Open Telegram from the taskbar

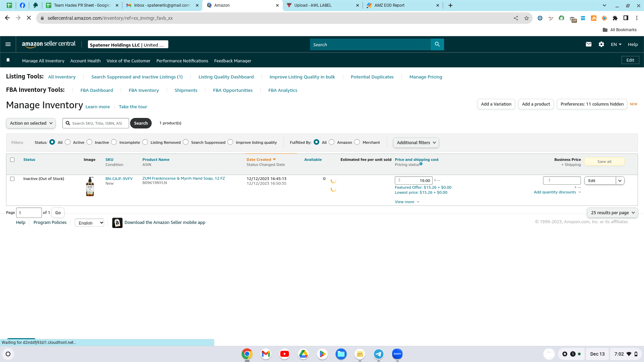tap(378, 354)
